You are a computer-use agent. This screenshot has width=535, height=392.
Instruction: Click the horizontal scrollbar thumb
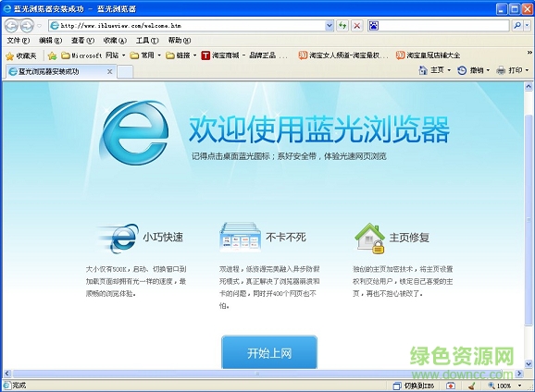257,374
